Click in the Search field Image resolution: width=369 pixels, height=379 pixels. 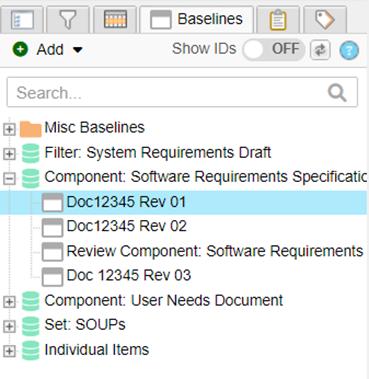coord(182,92)
